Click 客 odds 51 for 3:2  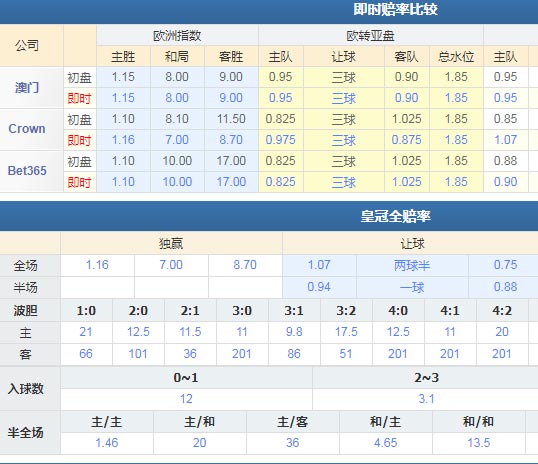(x=346, y=354)
